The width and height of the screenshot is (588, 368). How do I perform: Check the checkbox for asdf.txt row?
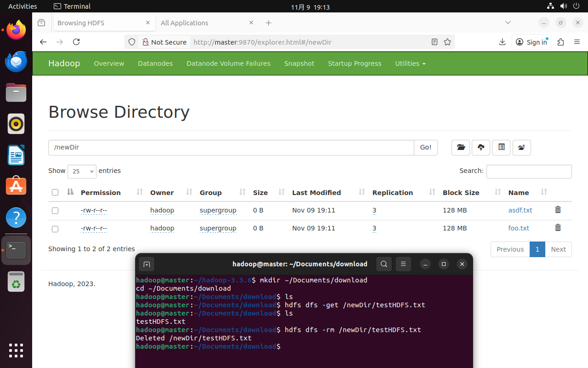55,210
